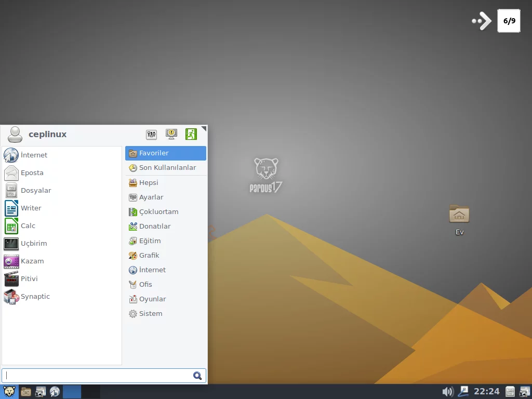Open the web browser from the taskbar
The width and height of the screenshot is (532, 399).
(x=54, y=392)
